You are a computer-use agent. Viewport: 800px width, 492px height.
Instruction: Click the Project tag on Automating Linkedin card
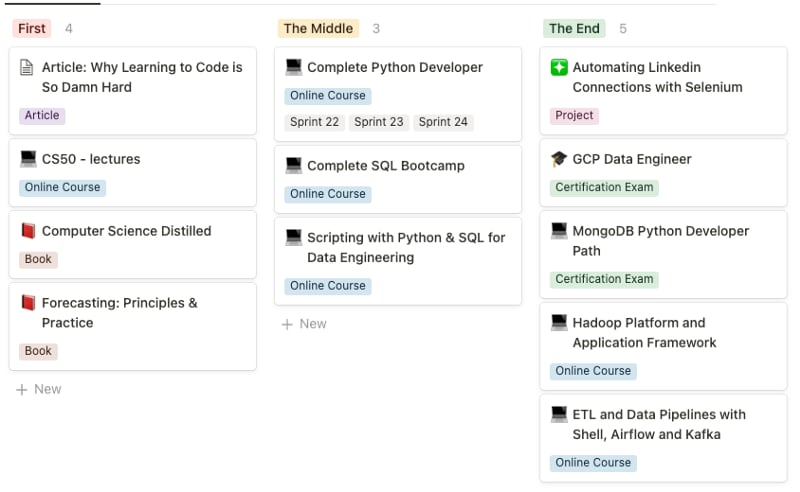pos(574,115)
